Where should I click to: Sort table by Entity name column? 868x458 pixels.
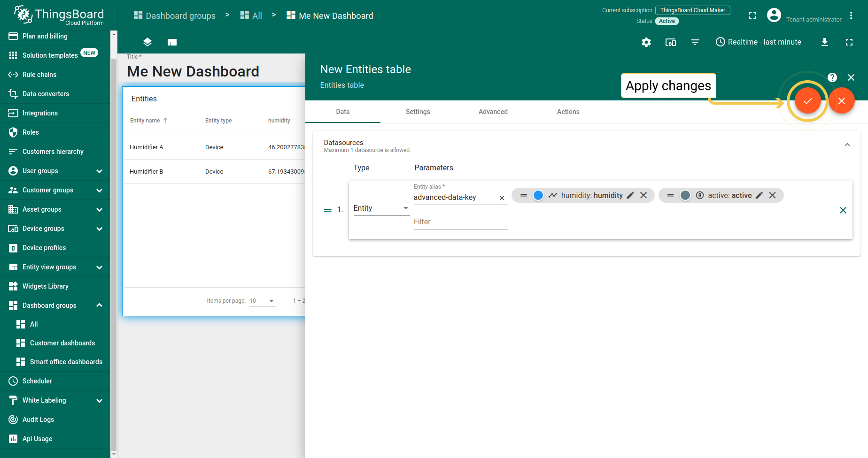coord(149,121)
